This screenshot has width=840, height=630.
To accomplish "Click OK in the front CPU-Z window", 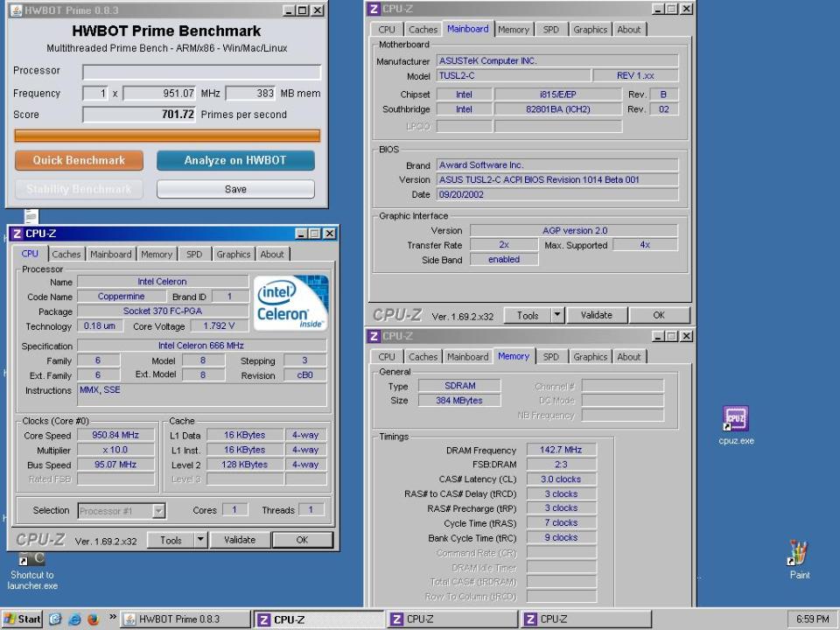I will tap(302, 540).
